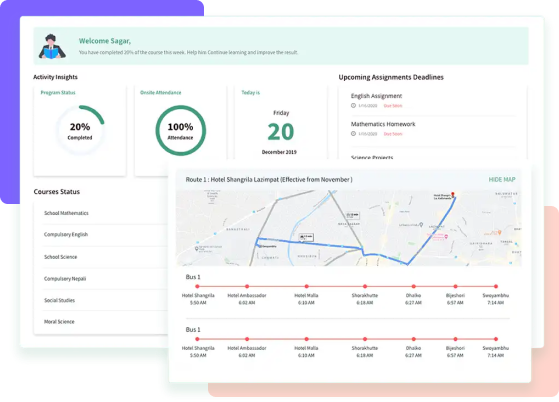The width and height of the screenshot is (559, 402).
Task: Select the Compulsory Nepali course row
Action: (x=65, y=279)
